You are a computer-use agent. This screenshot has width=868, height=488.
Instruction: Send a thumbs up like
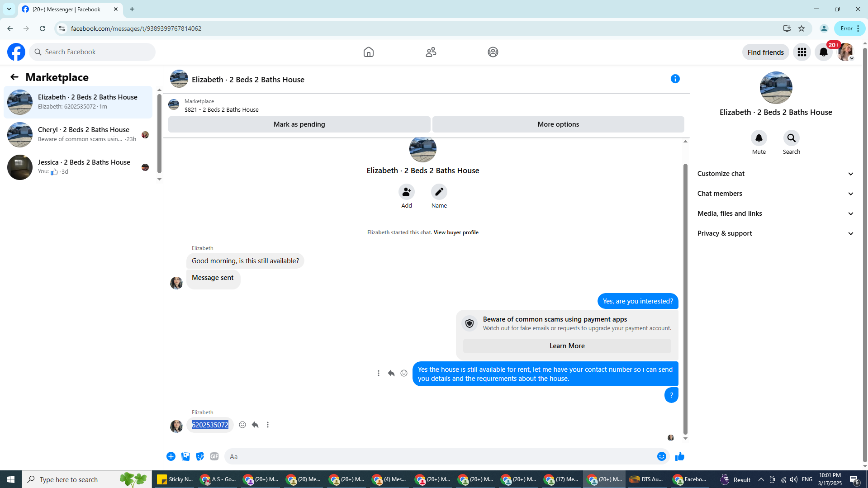point(680,457)
